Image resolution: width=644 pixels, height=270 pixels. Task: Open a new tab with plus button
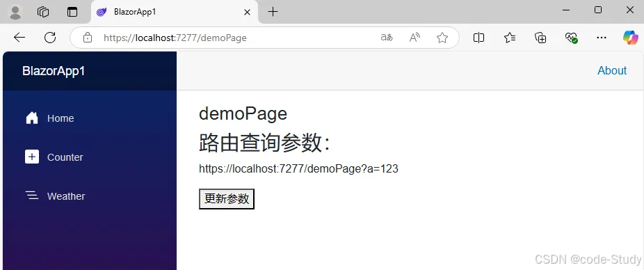[273, 12]
